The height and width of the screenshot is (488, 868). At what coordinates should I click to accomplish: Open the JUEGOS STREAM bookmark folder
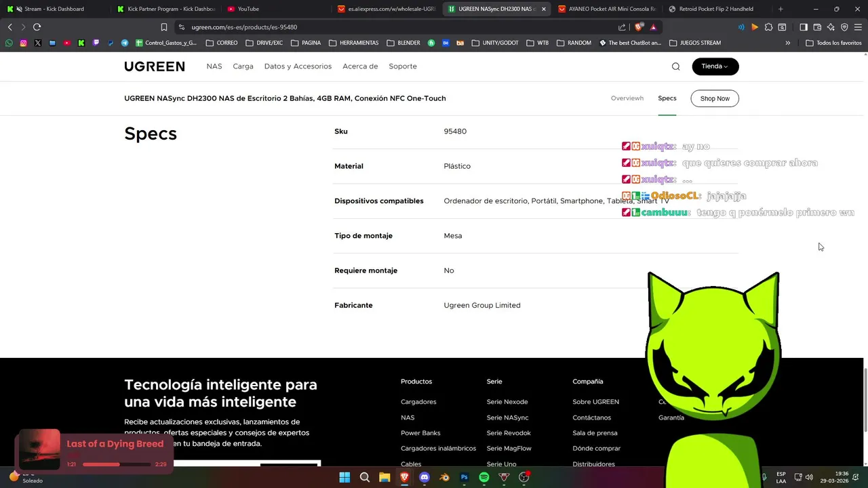click(695, 43)
